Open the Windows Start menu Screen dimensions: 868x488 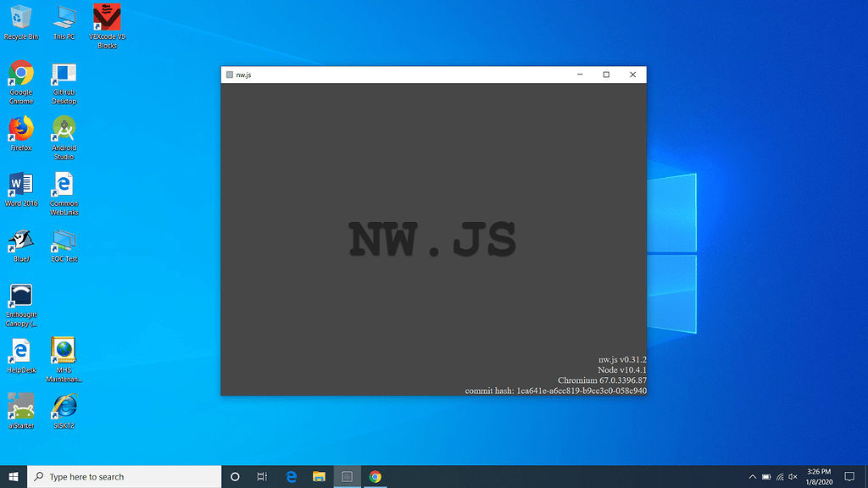pyautogui.click(x=14, y=476)
